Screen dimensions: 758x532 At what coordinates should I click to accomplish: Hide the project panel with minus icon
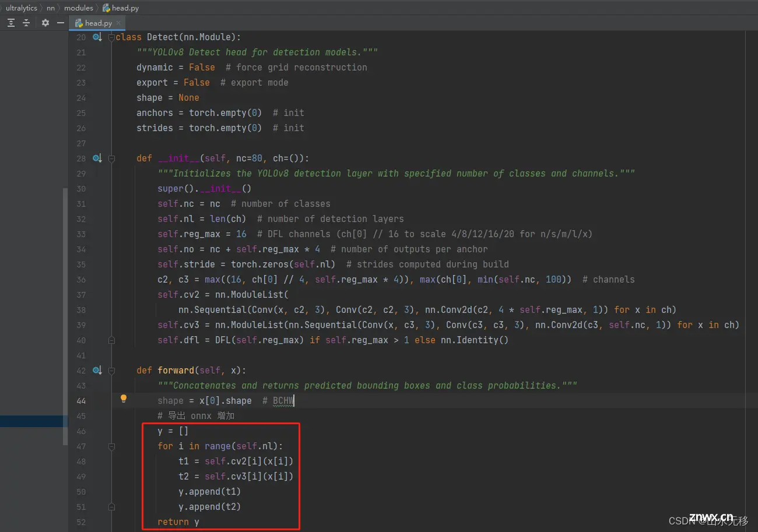click(61, 23)
